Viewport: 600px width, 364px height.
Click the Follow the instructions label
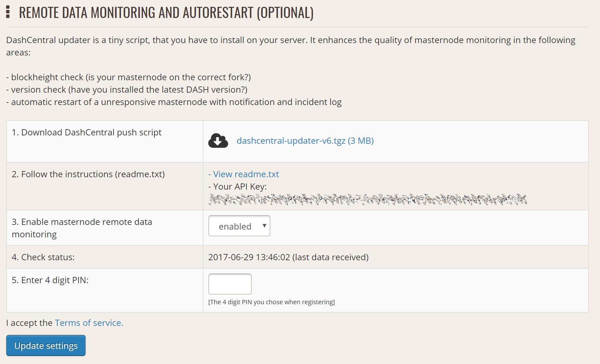88,174
